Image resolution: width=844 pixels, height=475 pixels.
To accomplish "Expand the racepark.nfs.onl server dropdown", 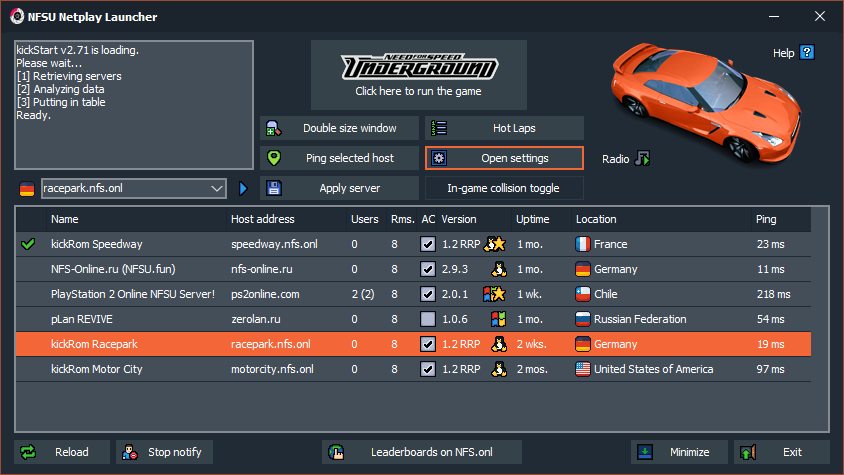I will point(216,188).
